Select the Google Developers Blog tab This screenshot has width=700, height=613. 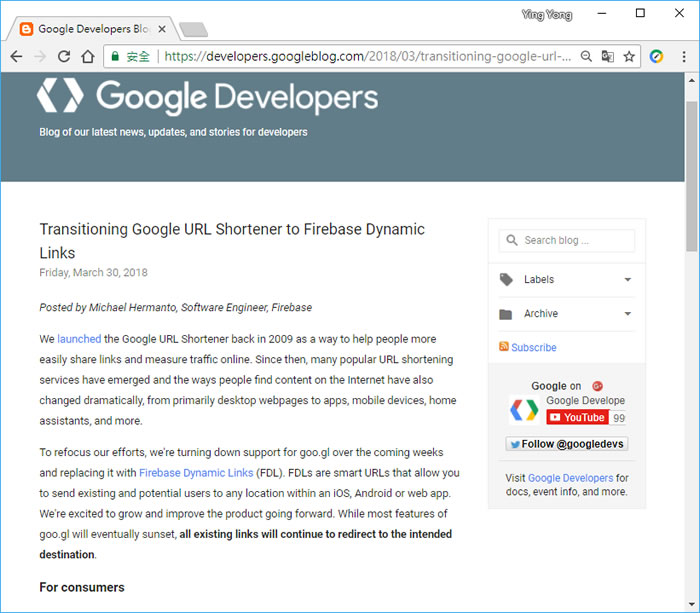click(93, 29)
